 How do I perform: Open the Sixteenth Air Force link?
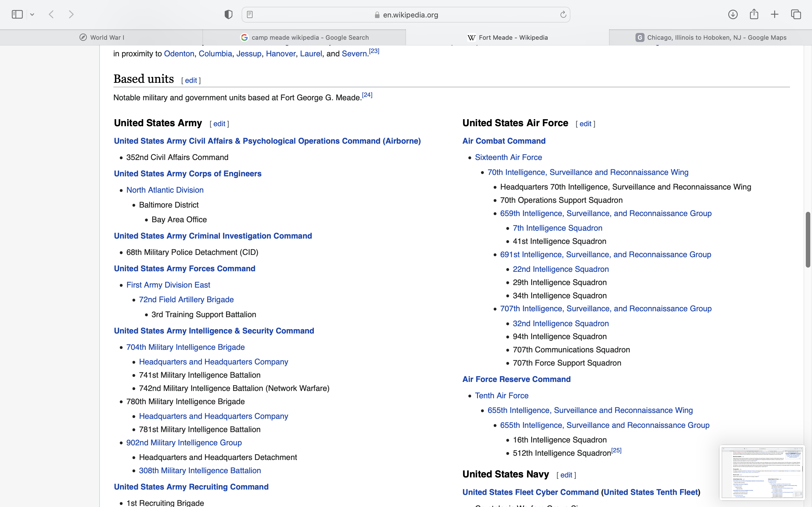[508, 157]
